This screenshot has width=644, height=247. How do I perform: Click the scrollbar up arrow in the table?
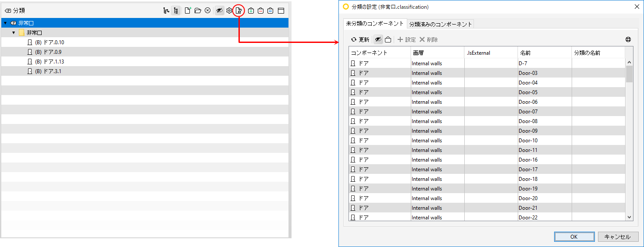629,62
